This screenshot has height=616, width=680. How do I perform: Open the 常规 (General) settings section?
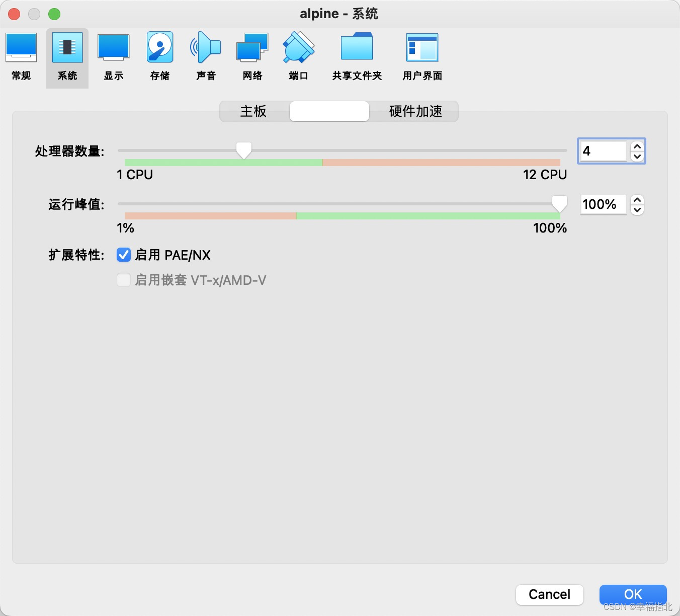[21, 56]
